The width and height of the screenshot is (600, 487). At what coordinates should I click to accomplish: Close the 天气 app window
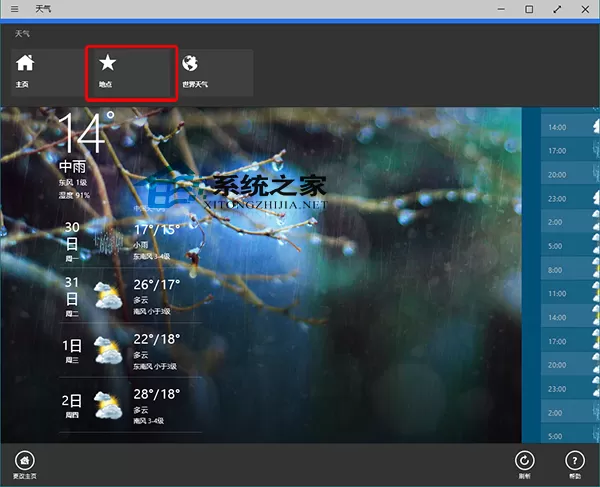[x=585, y=9]
